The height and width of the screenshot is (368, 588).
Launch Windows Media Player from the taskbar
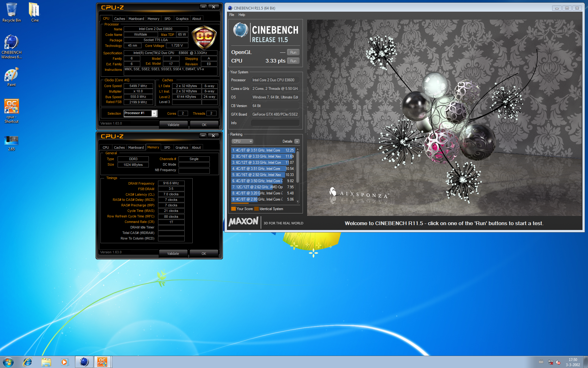65,362
